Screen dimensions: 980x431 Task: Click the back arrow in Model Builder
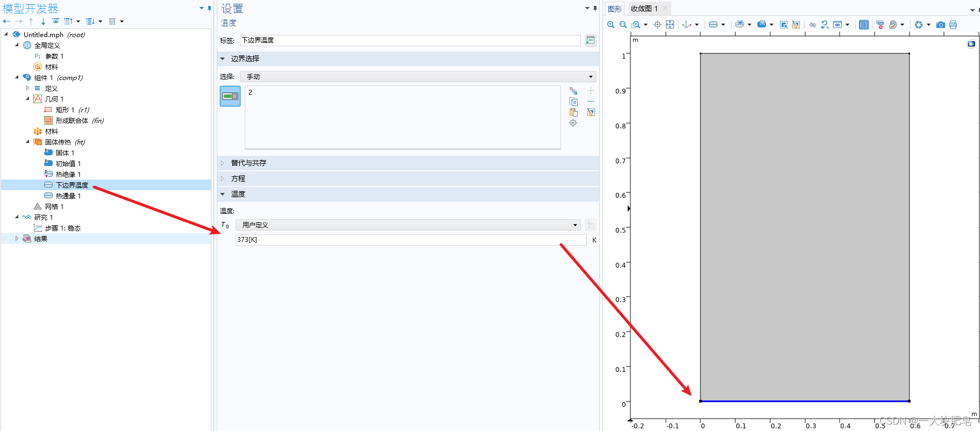point(6,21)
